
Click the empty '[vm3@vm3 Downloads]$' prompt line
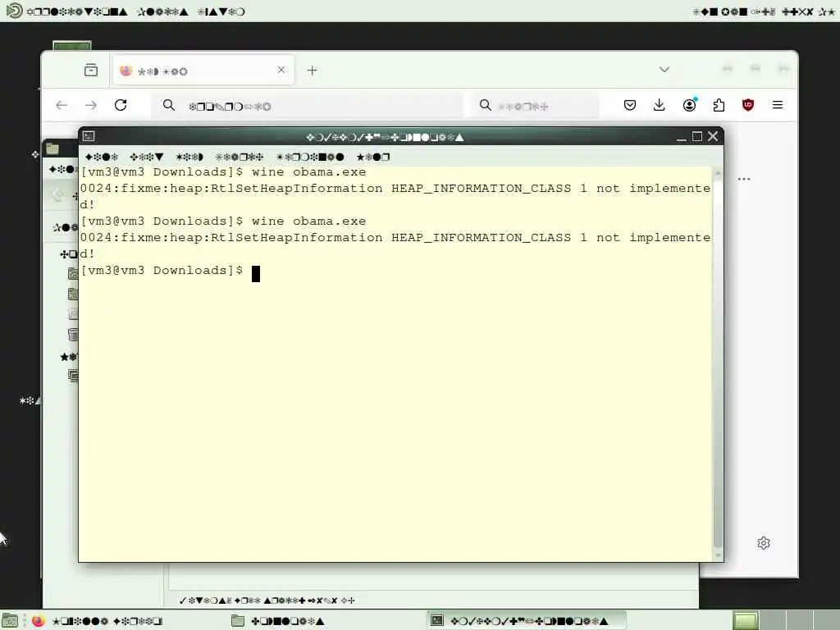coord(171,271)
